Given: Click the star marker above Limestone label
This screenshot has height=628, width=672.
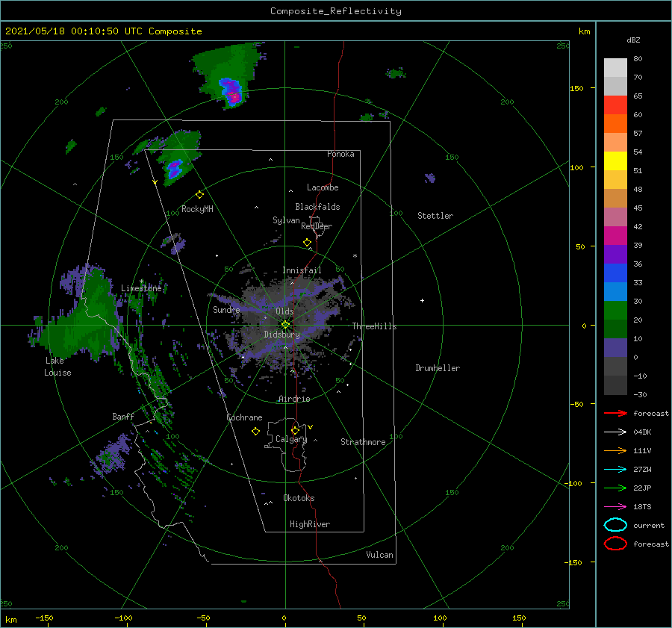Looking at the screenshot, I should pos(141,282).
